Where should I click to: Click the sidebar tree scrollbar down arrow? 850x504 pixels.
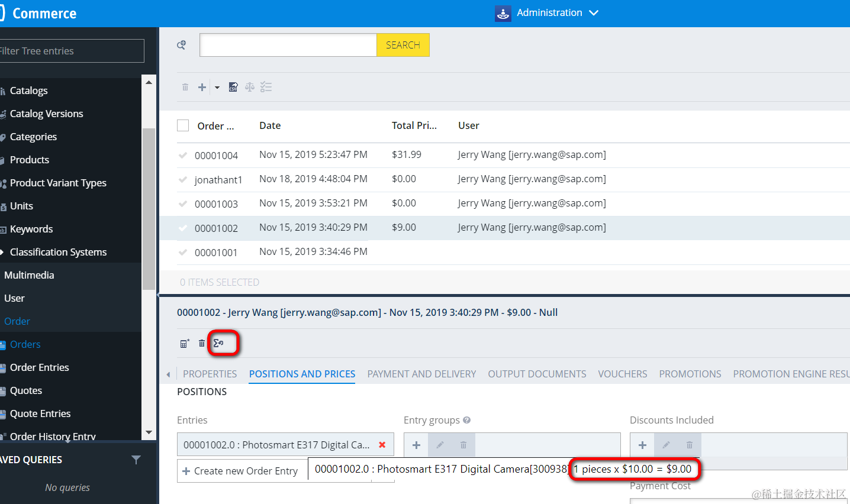tap(149, 432)
